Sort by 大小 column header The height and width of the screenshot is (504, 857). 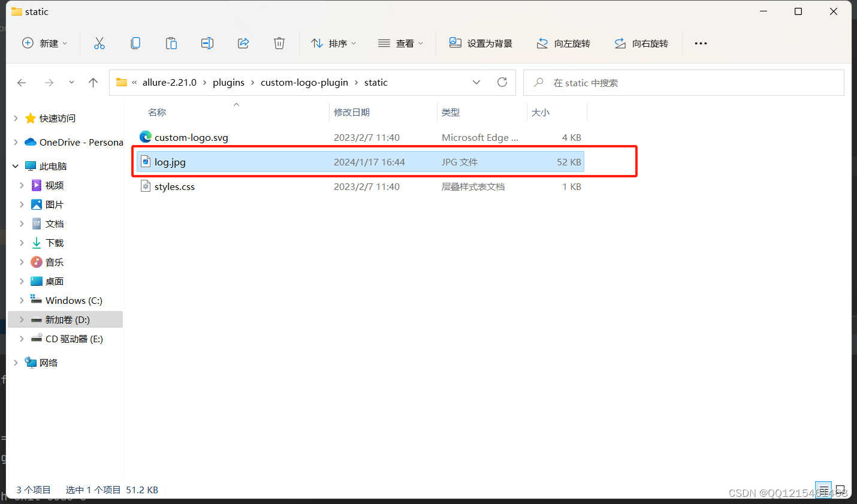(541, 112)
